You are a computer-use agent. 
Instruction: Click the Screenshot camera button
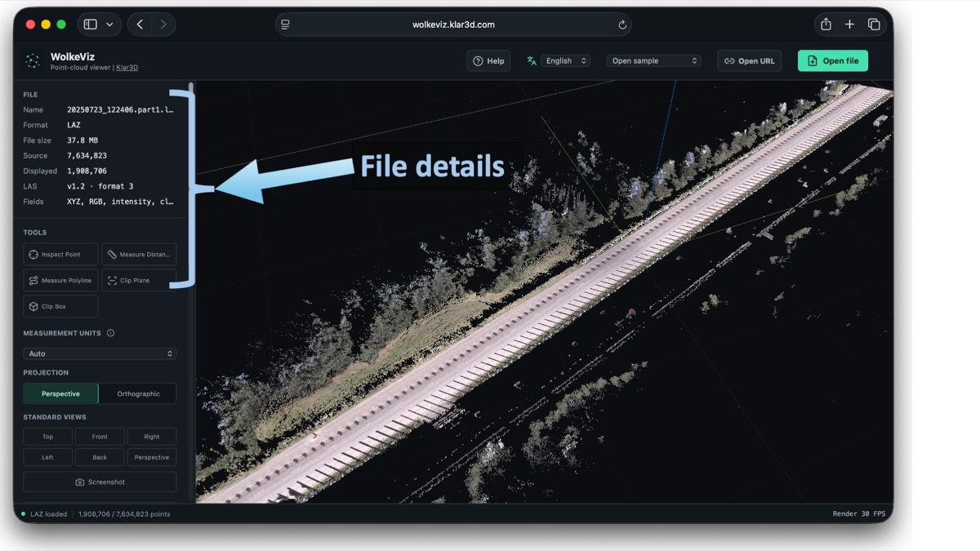pyautogui.click(x=100, y=482)
